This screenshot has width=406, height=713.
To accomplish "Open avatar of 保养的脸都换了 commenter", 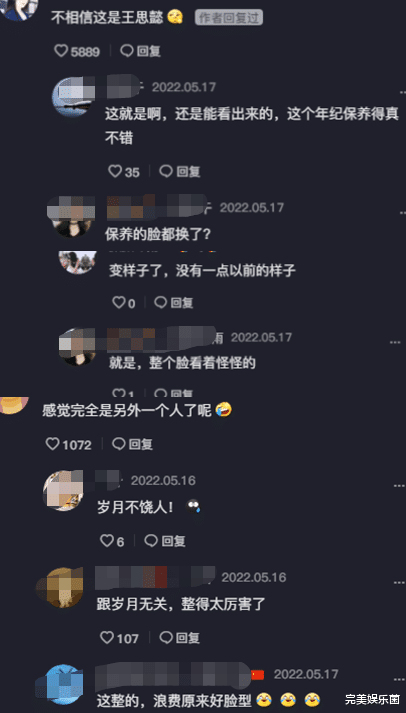I will pos(73,216).
